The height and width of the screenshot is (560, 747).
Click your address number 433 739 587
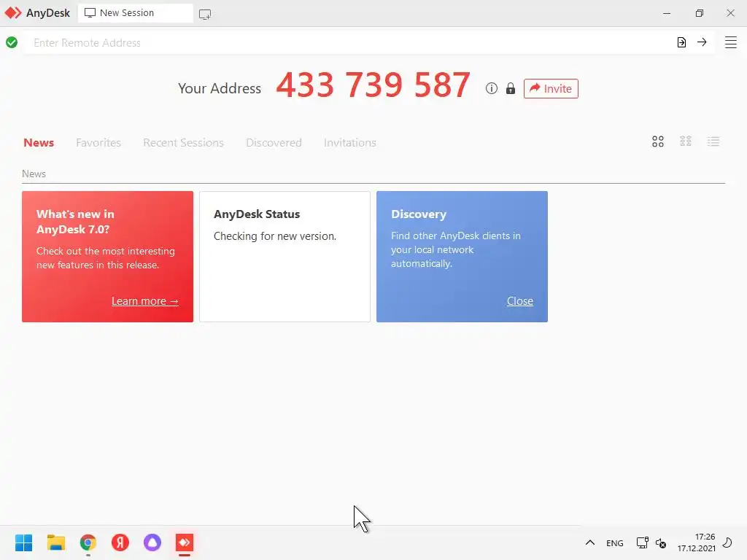click(373, 85)
